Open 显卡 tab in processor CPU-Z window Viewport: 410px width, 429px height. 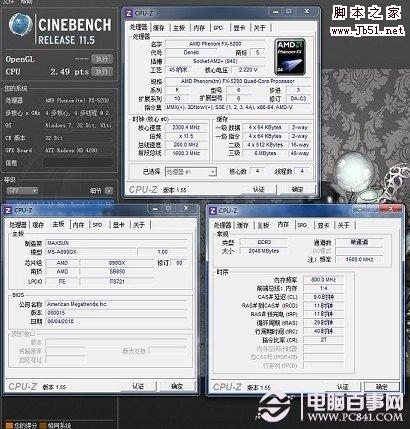pos(239,28)
